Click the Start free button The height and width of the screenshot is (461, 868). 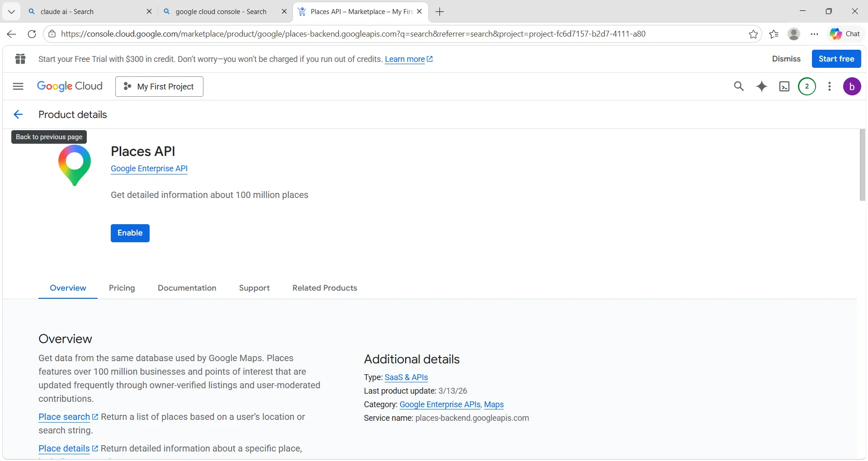click(x=836, y=59)
